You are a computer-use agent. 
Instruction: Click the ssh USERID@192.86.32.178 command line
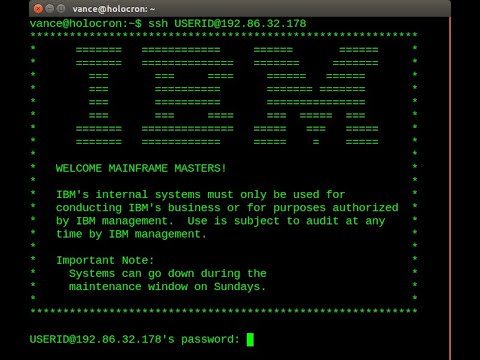pos(168,24)
